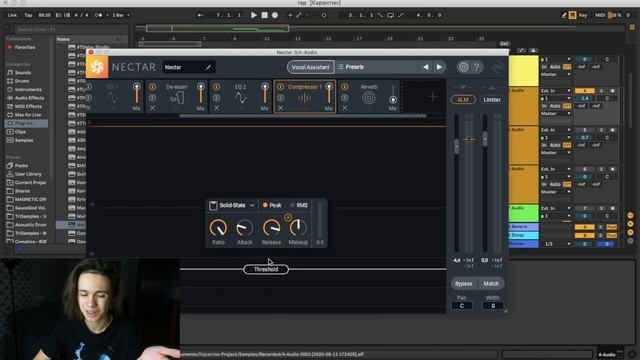Image resolution: width=640 pixels, height=360 pixels.
Task: Remove the De-esser module with its X
Action: pos(152,108)
